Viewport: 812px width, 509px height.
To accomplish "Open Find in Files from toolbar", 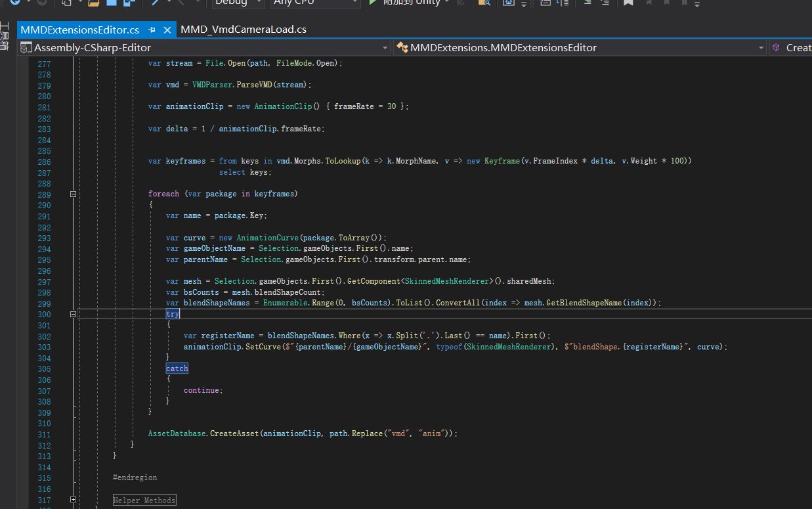I will click(x=484, y=3).
